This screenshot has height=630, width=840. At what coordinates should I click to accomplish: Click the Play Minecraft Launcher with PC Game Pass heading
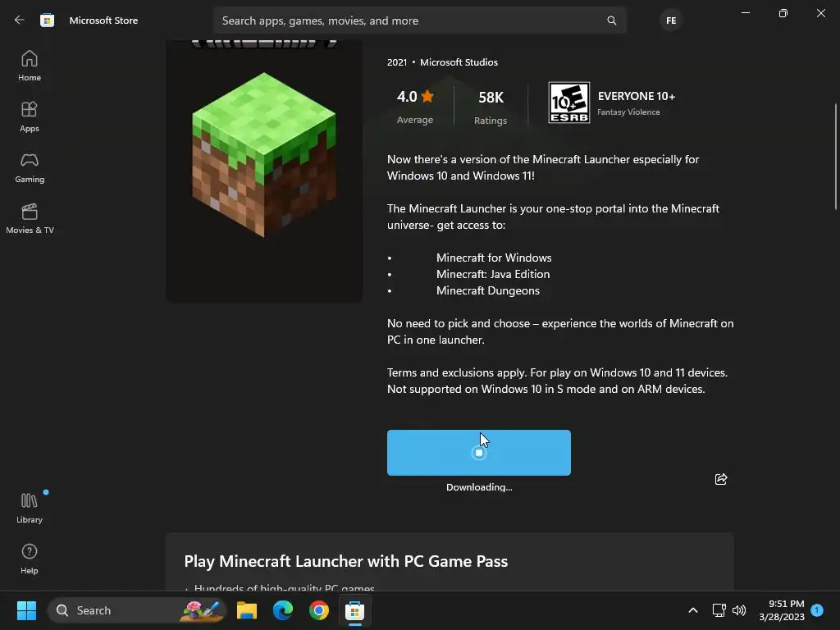[x=346, y=561]
